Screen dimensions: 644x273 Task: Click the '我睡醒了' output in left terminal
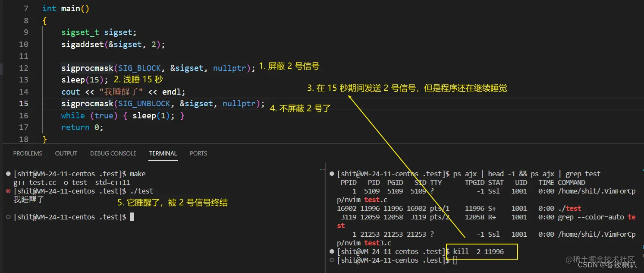pos(29,200)
